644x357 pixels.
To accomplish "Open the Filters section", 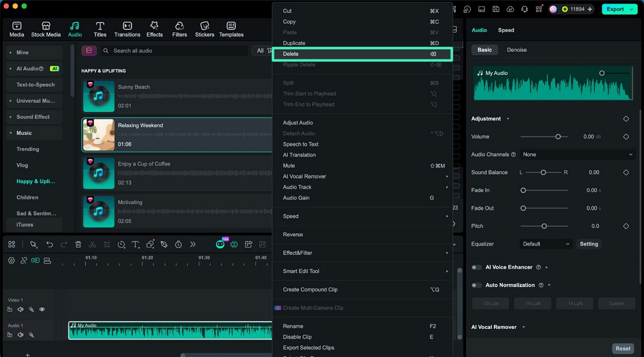I will coord(179,29).
